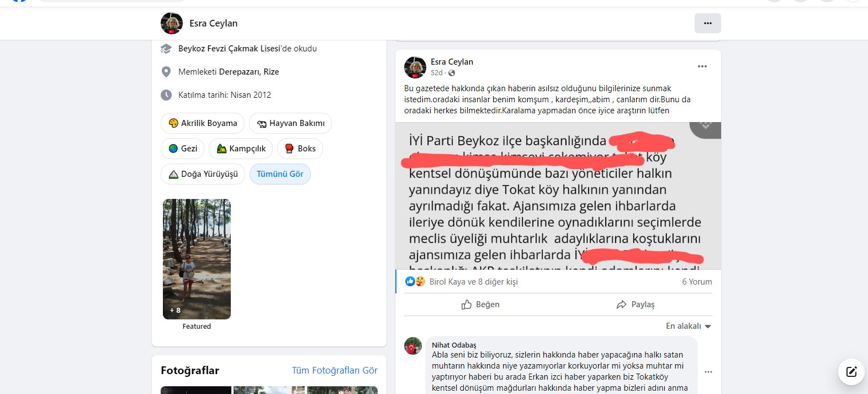Click Esra Ceylan name on the post

click(452, 62)
